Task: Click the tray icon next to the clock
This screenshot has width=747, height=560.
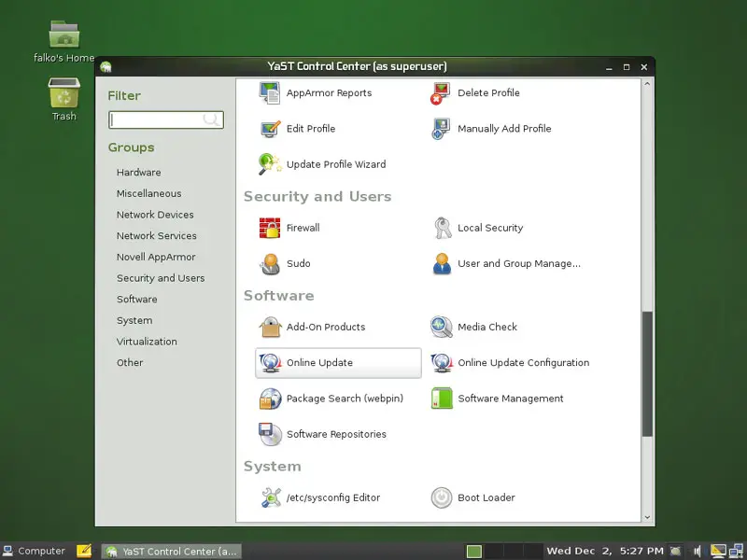Action: pos(675,551)
